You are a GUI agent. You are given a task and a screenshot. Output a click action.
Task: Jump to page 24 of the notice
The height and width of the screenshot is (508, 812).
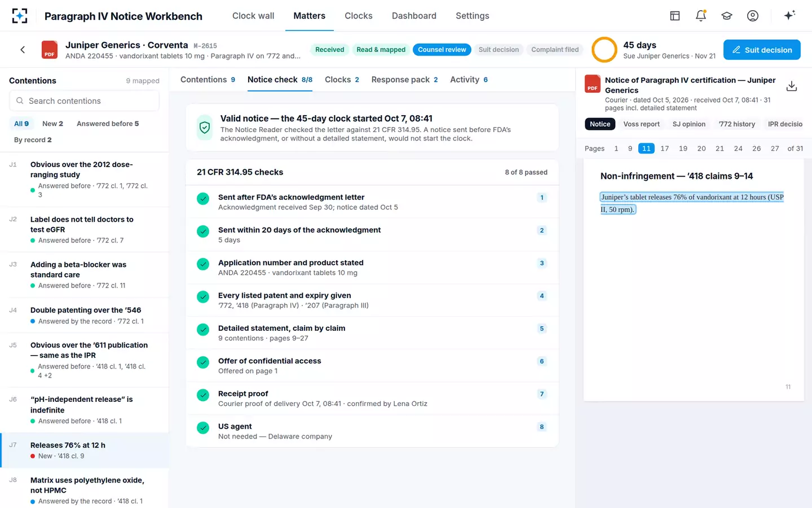tap(738, 148)
